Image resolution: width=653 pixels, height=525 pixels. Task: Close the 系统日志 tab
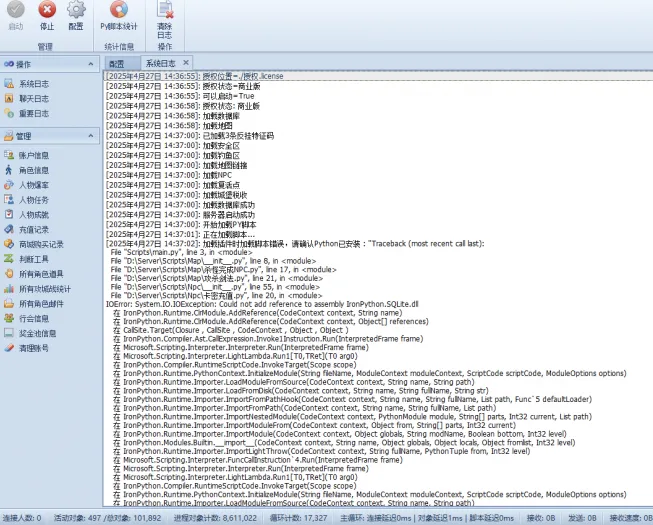186,62
